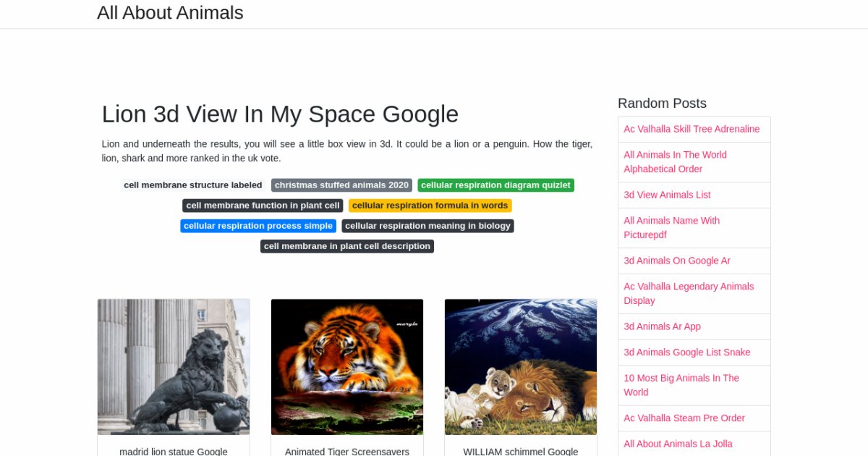Open the '3d View Animals List' post
Screen dimensions: 868x456
[667, 195]
